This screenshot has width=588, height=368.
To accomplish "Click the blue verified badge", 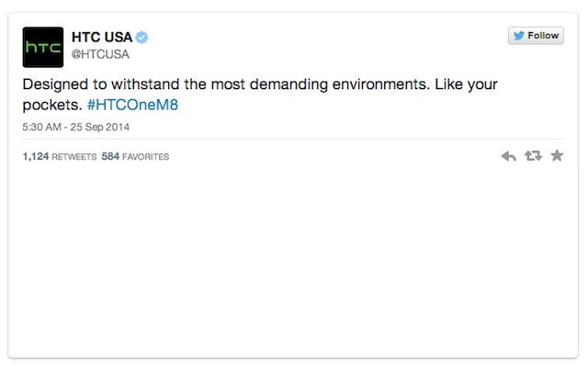I will tap(143, 38).
